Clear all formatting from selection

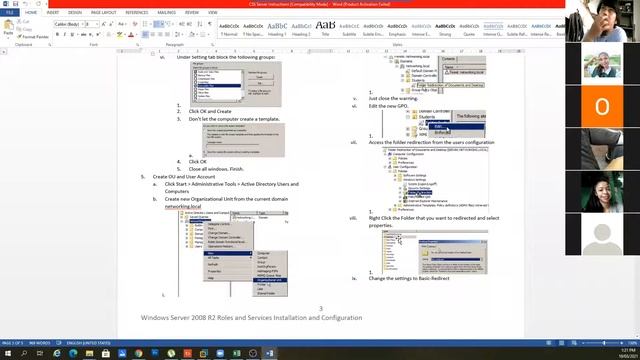(135, 24)
